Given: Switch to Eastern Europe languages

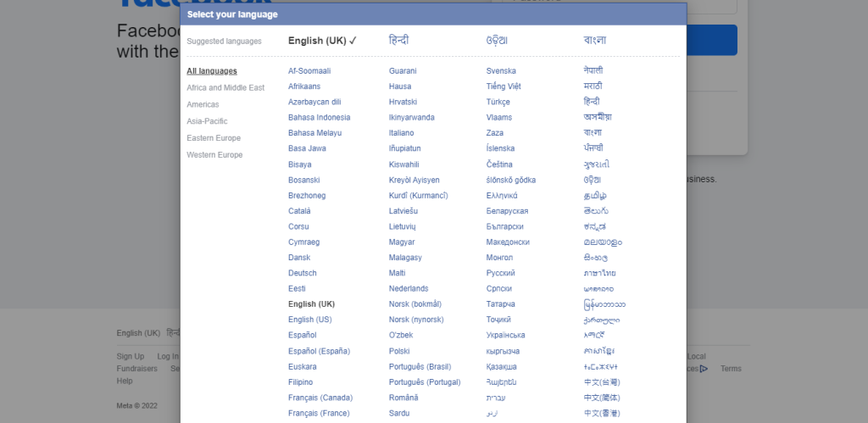Looking at the screenshot, I should tap(214, 138).
